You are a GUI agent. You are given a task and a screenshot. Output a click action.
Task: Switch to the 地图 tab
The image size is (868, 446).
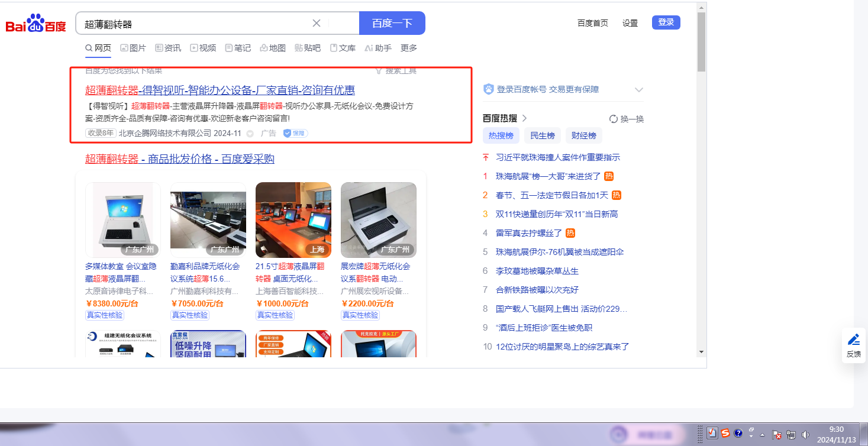tap(273, 48)
